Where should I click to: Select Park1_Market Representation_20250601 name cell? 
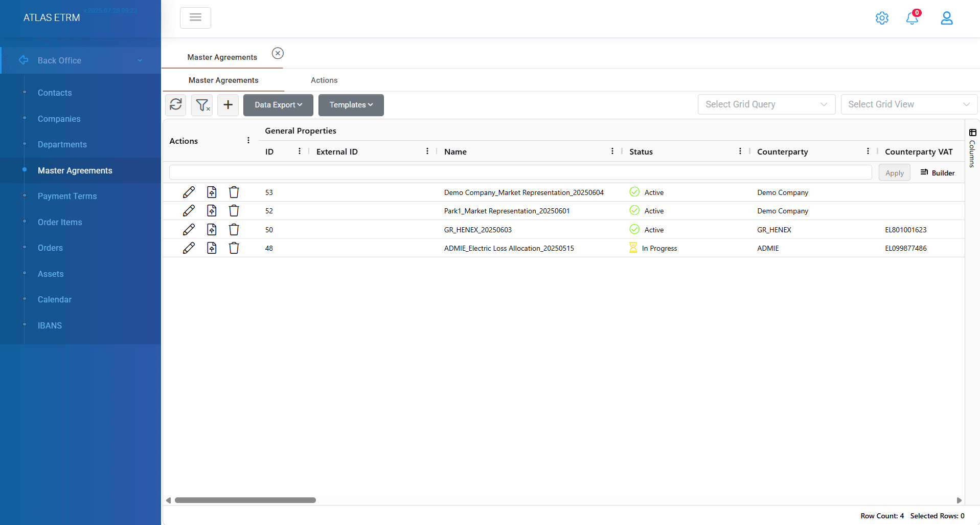click(x=507, y=211)
